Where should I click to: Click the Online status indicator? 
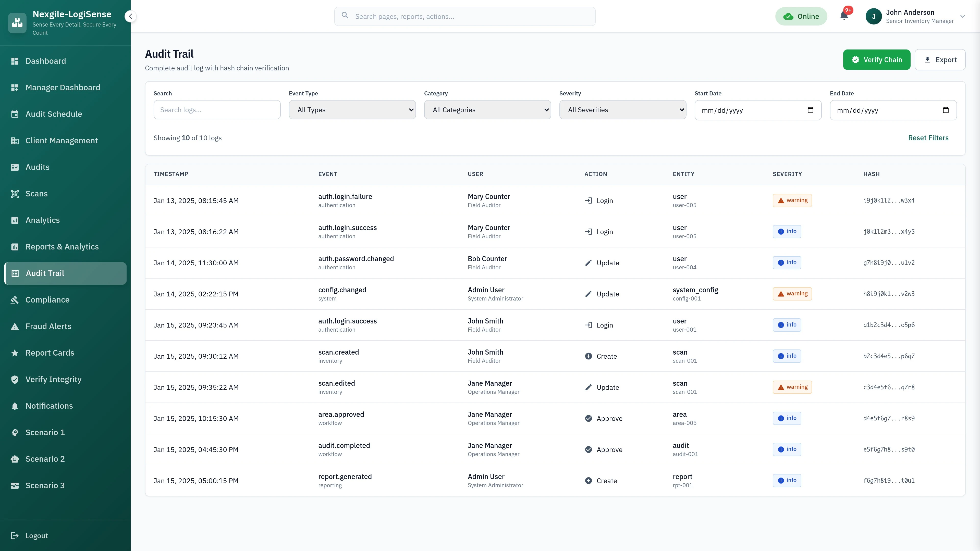[x=801, y=16]
